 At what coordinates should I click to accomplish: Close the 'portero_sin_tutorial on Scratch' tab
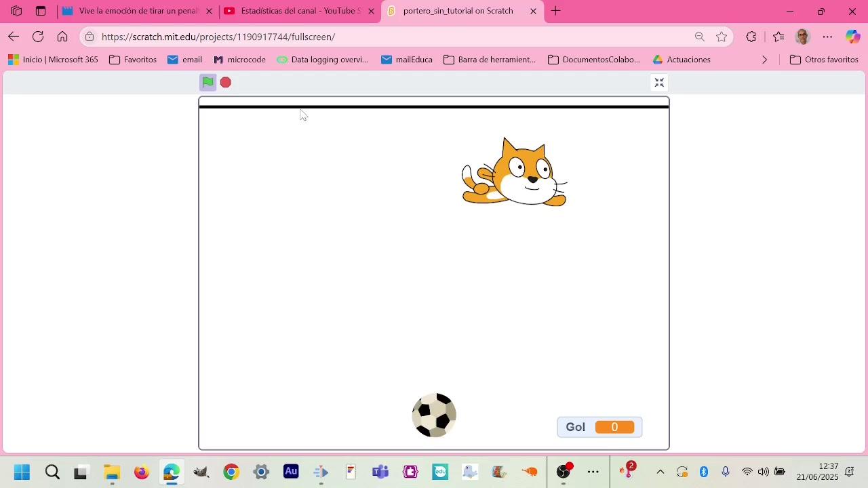click(533, 11)
